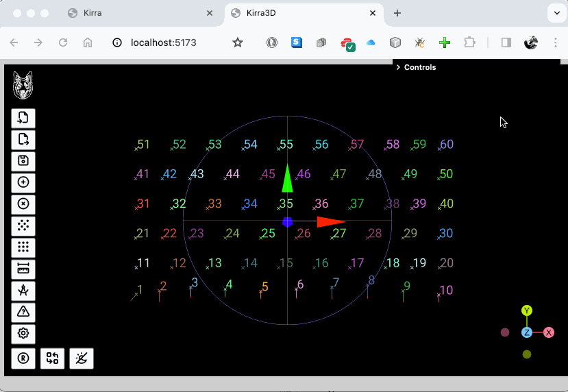Open the settings gear in the left toolbar
Image resolution: width=568 pixels, height=392 pixels.
click(23, 333)
